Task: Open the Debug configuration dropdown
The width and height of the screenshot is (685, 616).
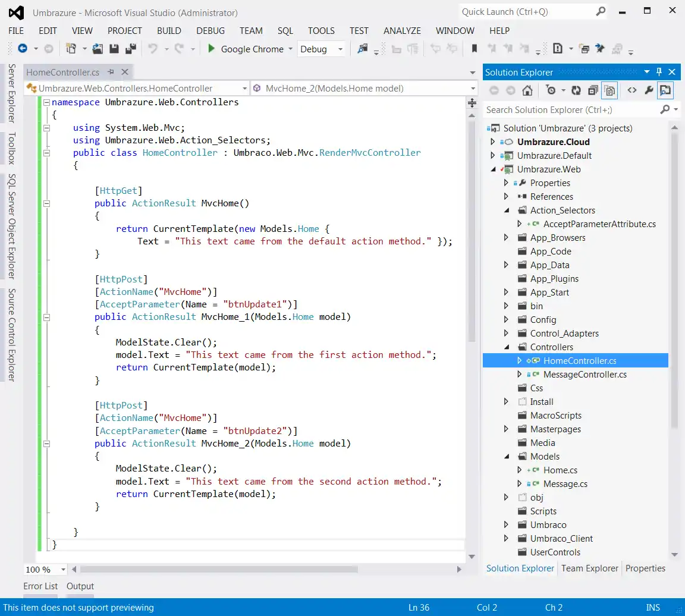Action: (x=340, y=49)
